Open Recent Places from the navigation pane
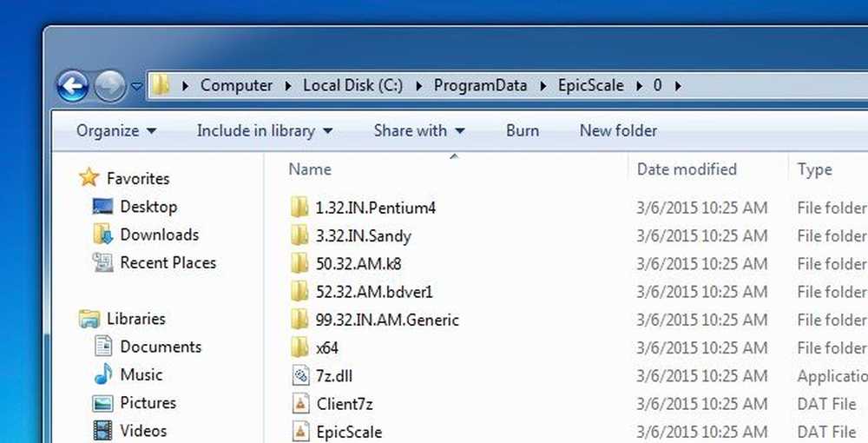 [x=168, y=262]
